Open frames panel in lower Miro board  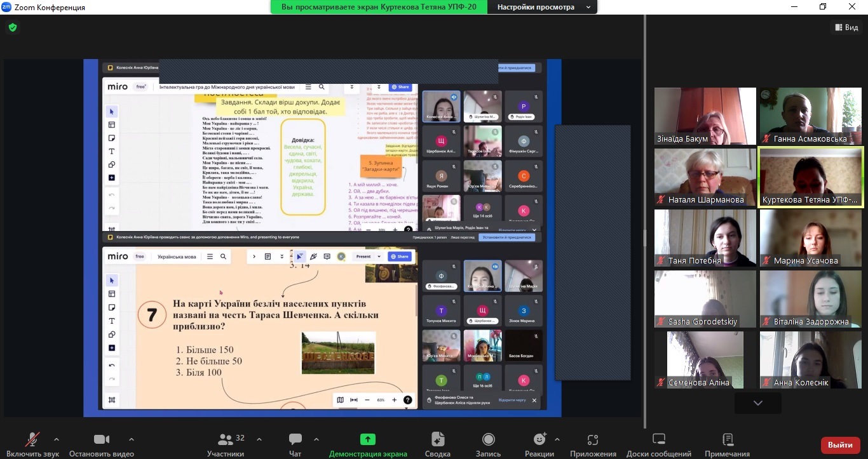(112, 400)
